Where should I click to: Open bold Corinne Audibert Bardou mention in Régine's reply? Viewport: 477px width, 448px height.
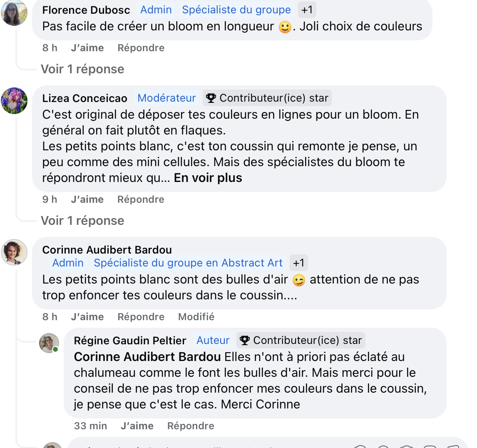point(147,357)
